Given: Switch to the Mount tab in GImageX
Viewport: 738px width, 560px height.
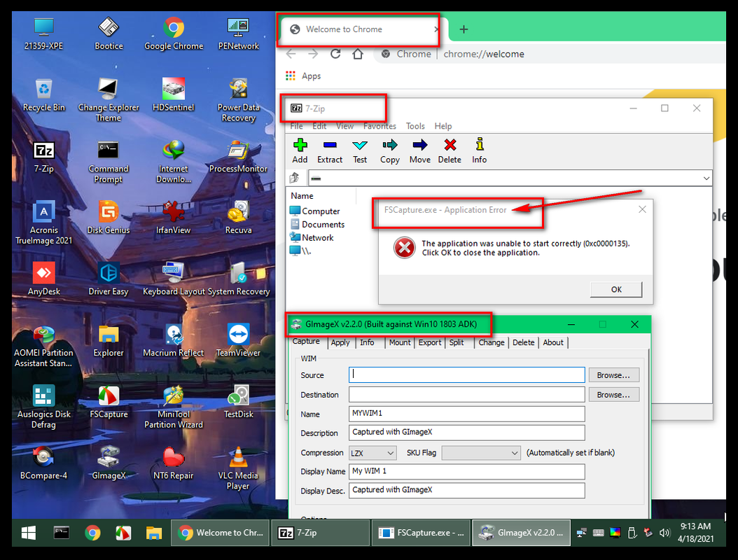Looking at the screenshot, I should 400,342.
